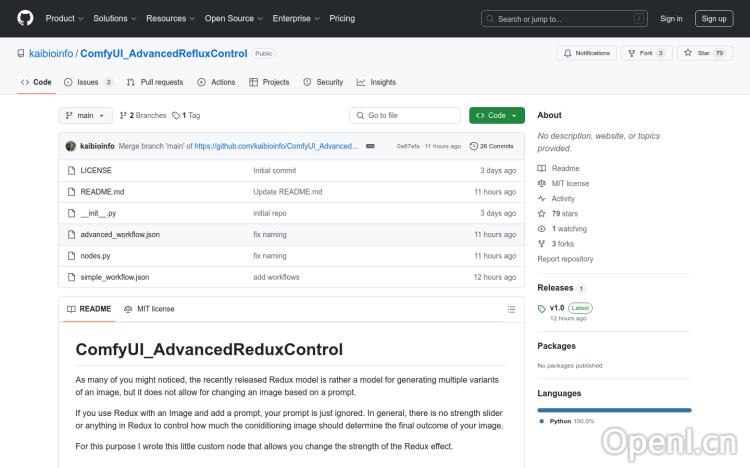Open the v1.0 release tag icon

pyautogui.click(x=543, y=308)
